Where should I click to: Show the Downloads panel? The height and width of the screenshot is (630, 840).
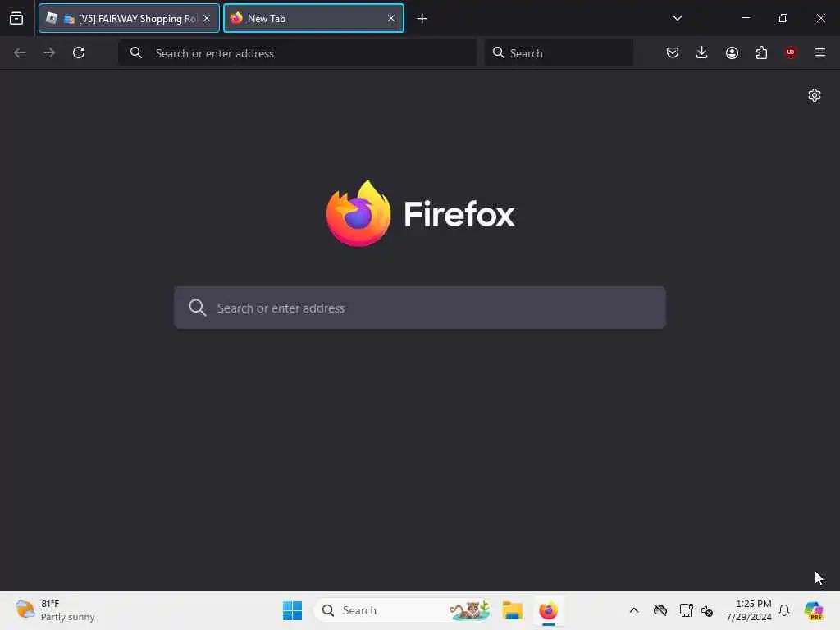click(x=702, y=52)
